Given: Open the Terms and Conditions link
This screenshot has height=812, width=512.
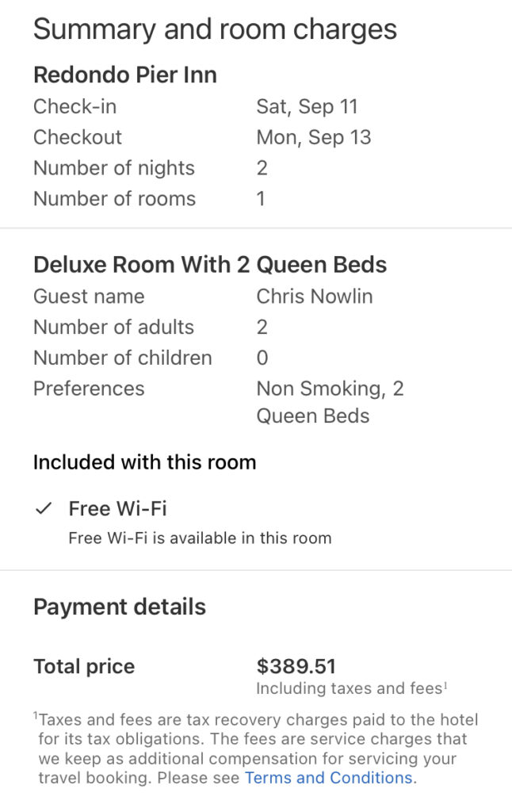Looking at the screenshot, I should [328, 778].
